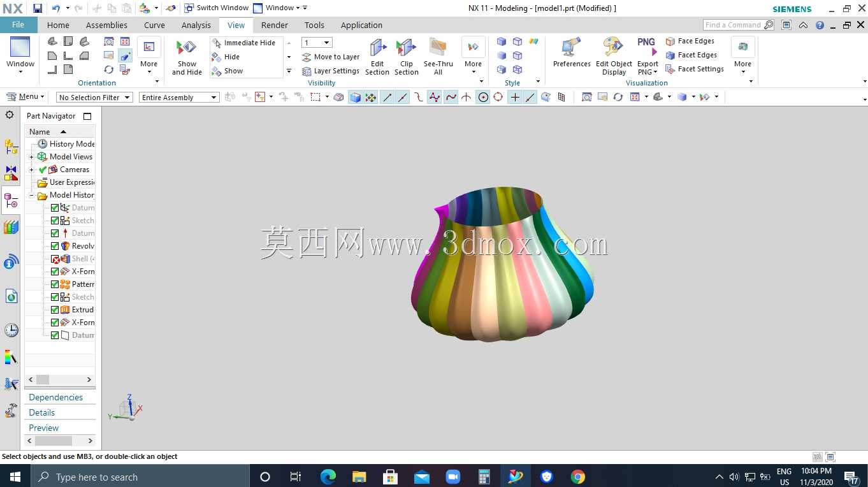Open the Menu dropdown button
868x487 pixels.
pyautogui.click(x=25, y=97)
